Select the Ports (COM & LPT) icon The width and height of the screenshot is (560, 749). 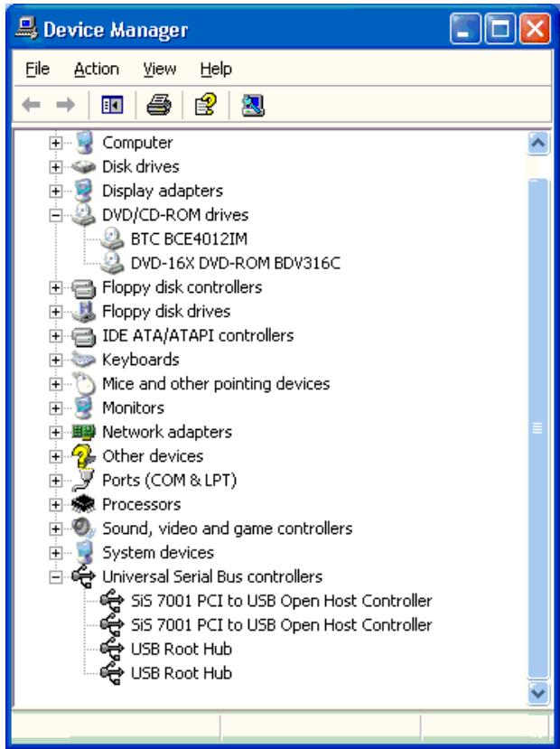point(84,481)
